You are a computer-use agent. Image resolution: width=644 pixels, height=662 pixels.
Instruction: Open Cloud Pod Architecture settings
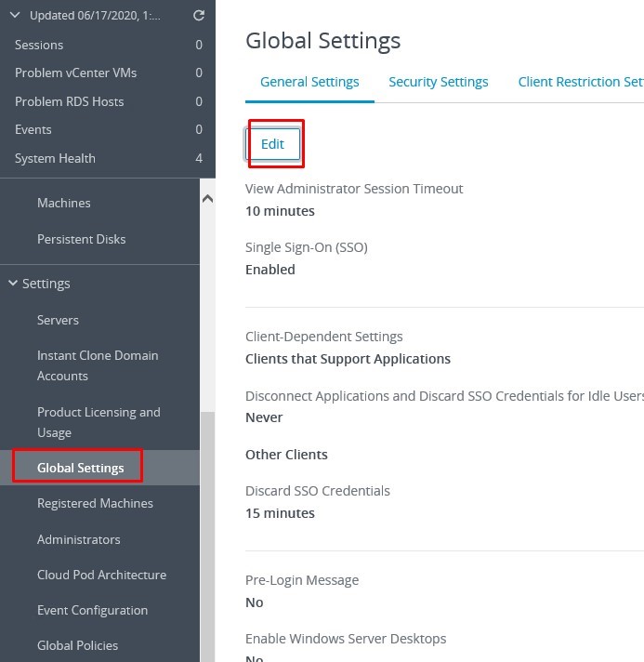click(x=101, y=575)
